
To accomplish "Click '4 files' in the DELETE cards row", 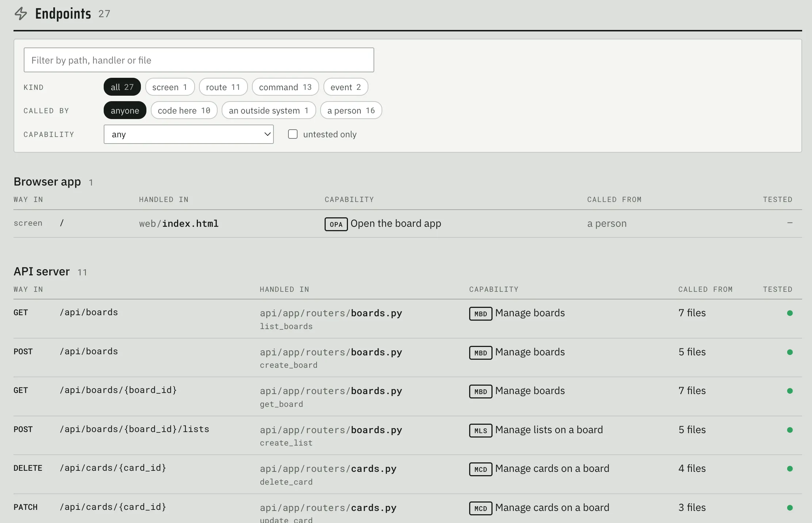I will [x=692, y=469].
